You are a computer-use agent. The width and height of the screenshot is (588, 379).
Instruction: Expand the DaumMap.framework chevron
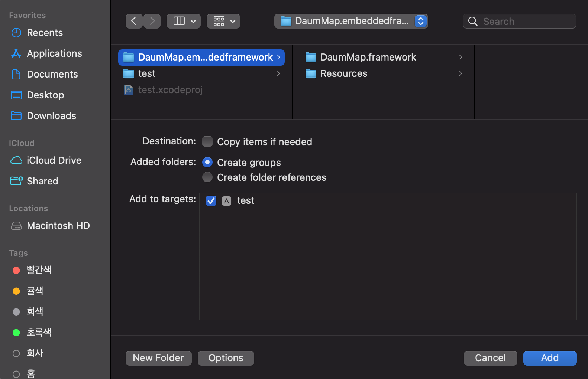click(x=461, y=57)
